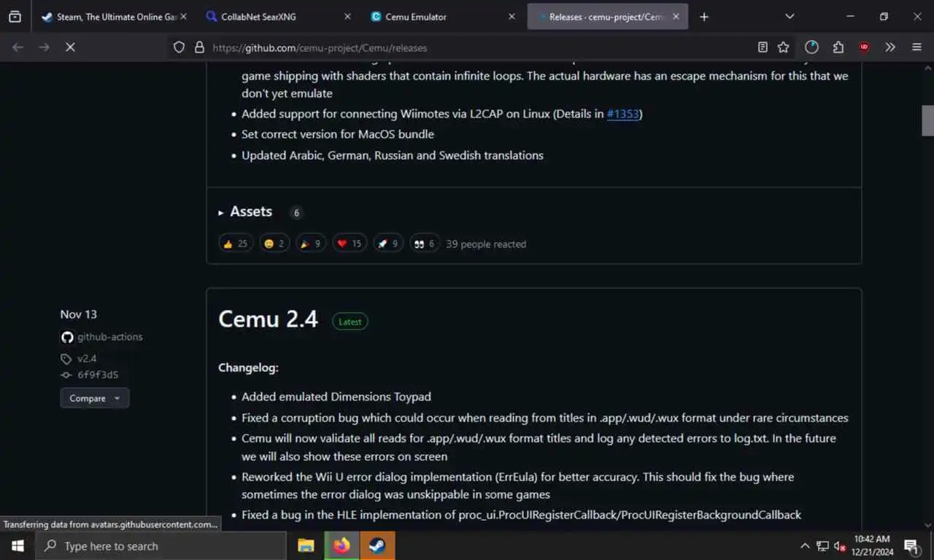Open tracking protection shield icon

click(x=179, y=47)
